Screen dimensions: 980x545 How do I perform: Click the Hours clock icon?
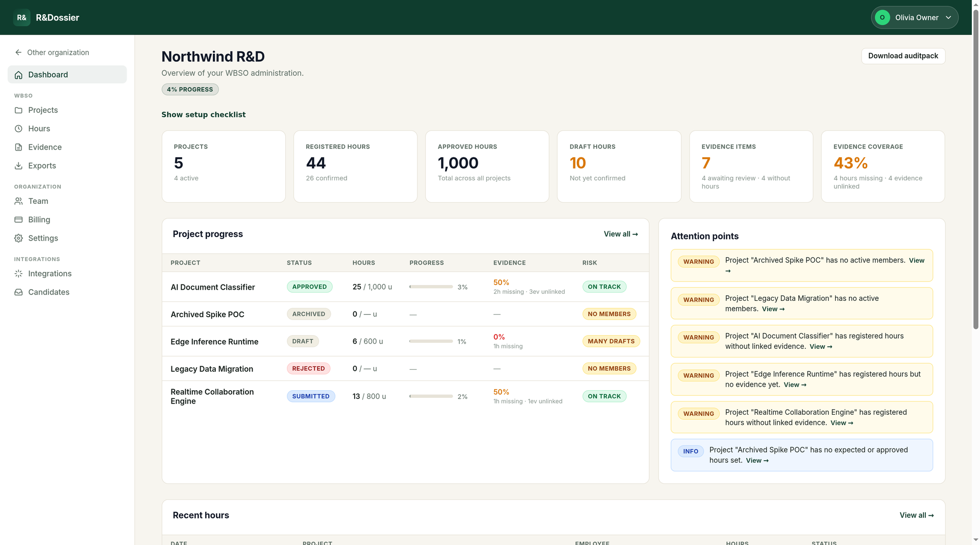click(x=18, y=129)
